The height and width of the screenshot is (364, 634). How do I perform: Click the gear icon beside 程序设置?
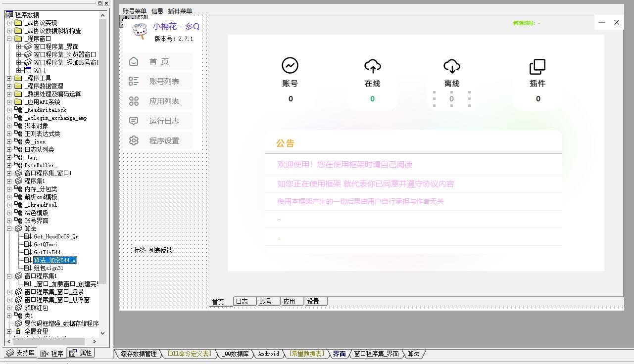[134, 140]
